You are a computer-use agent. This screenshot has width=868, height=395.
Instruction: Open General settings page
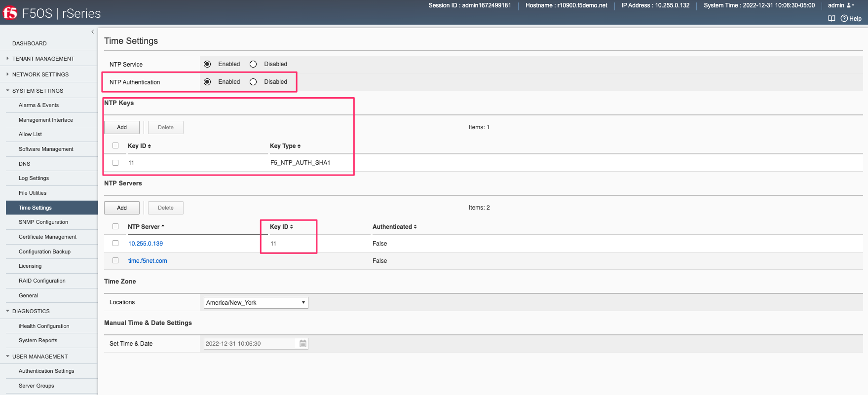pos(28,295)
